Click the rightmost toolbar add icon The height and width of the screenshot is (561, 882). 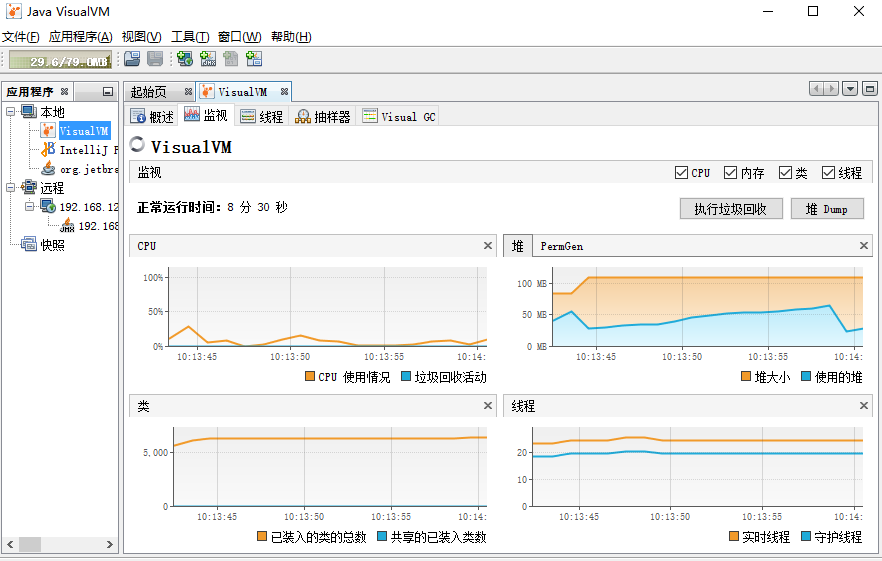(x=254, y=59)
